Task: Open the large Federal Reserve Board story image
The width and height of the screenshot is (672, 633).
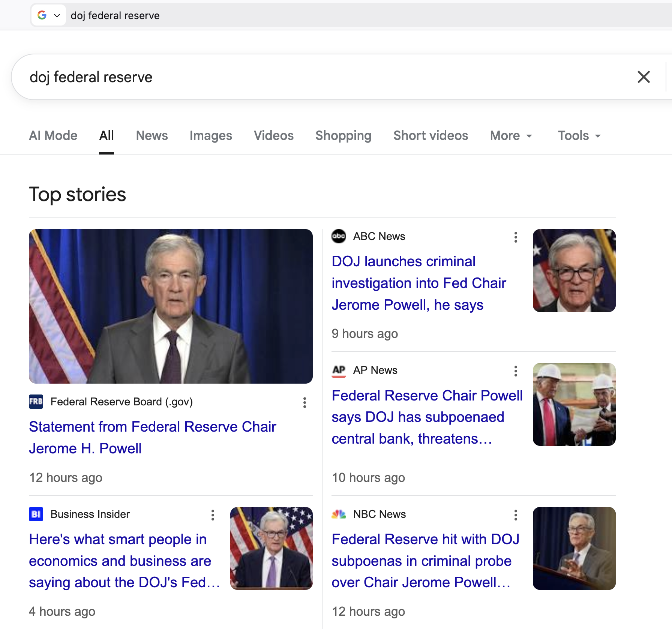Action: point(171,306)
